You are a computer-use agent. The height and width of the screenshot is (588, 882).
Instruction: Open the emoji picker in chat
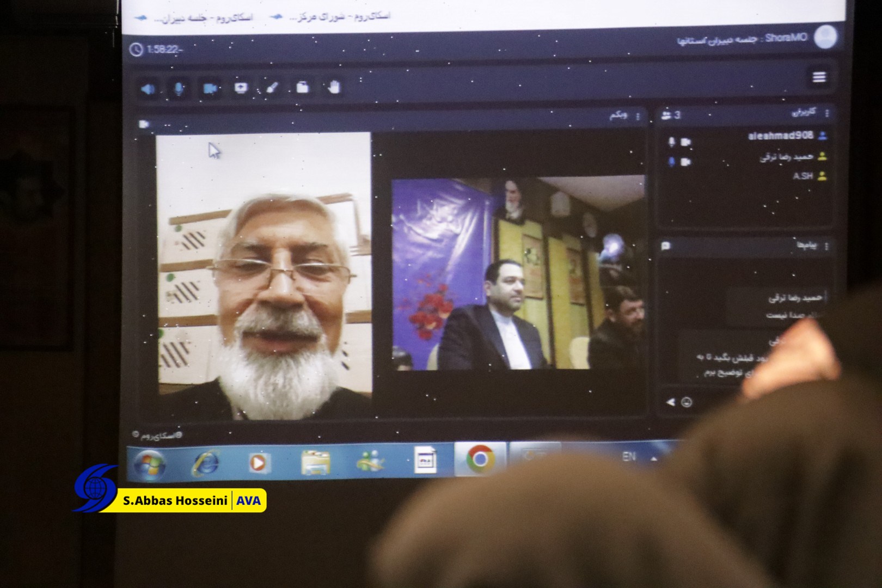[x=687, y=402]
